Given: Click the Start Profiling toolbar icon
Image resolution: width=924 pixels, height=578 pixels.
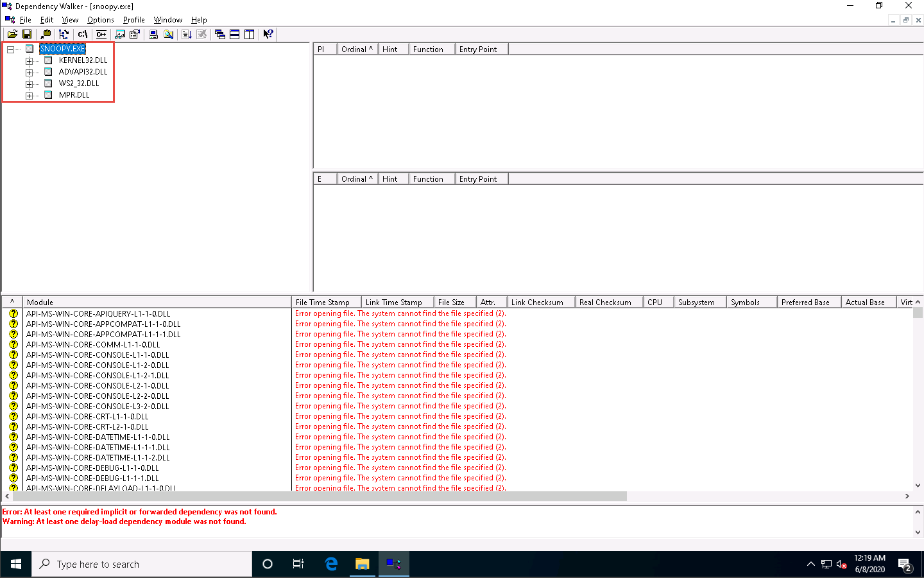Looking at the screenshot, I should [187, 35].
